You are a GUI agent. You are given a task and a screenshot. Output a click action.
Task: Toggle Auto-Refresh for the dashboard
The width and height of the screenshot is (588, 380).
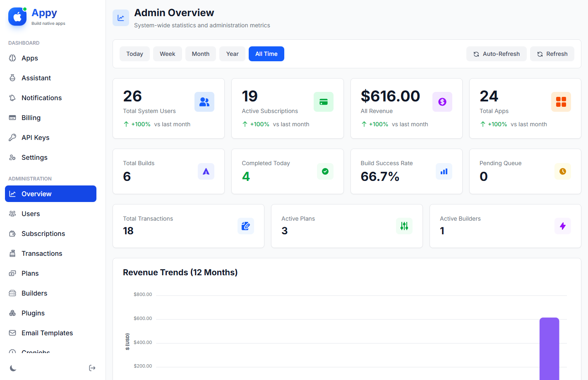(x=496, y=54)
